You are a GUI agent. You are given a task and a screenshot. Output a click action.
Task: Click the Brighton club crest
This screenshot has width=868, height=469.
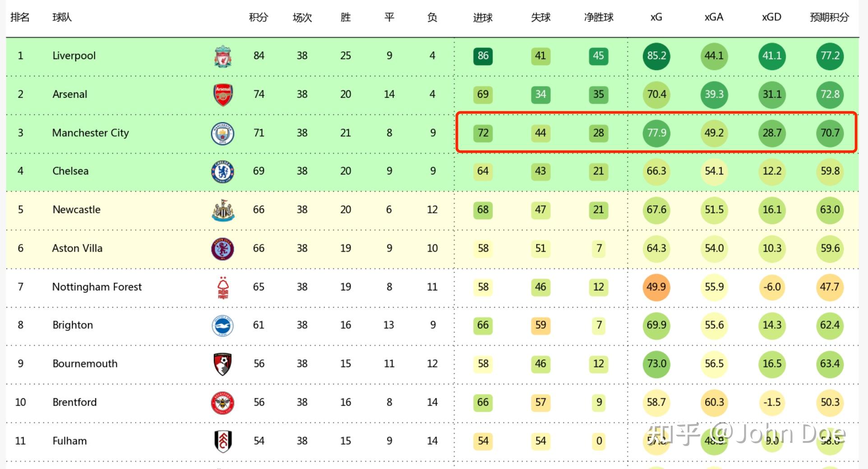[222, 326]
